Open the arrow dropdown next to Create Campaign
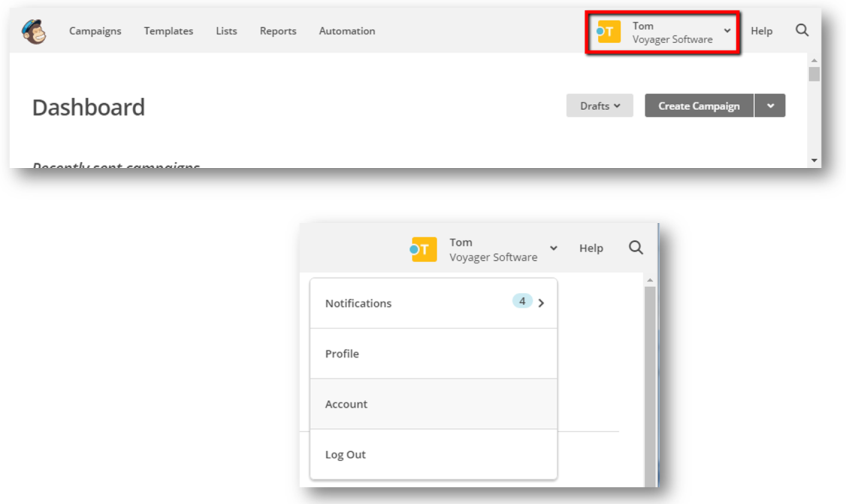 (770, 106)
